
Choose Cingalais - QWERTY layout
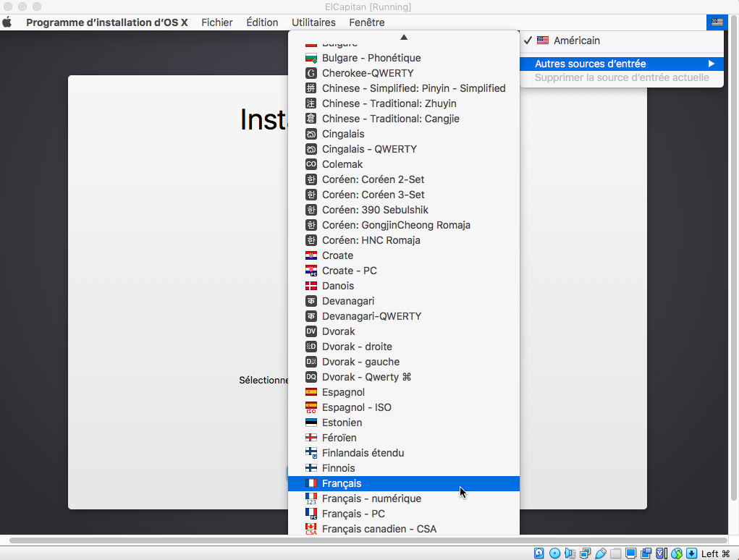click(x=403, y=149)
